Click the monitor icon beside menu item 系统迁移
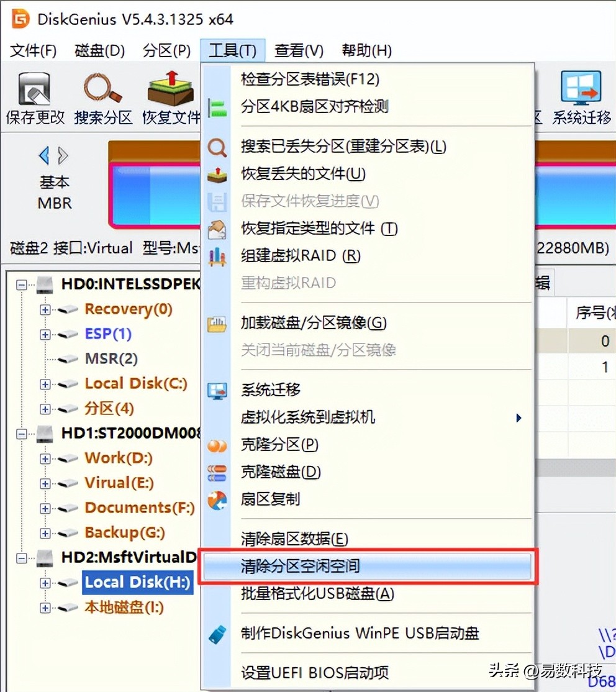The width and height of the screenshot is (616, 692). pos(217,391)
